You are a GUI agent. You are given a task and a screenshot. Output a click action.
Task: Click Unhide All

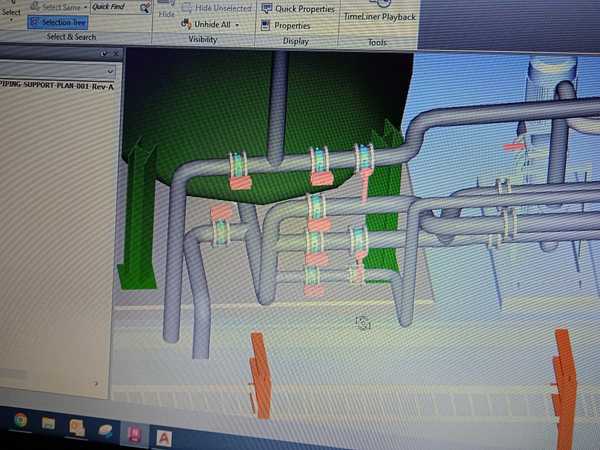click(207, 24)
